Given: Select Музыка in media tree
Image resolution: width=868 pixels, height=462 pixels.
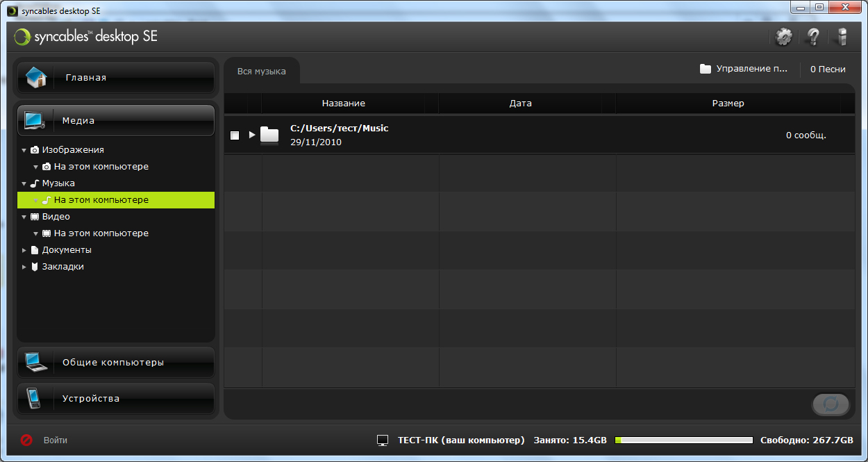Looking at the screenshot, I should pos(58,183).
